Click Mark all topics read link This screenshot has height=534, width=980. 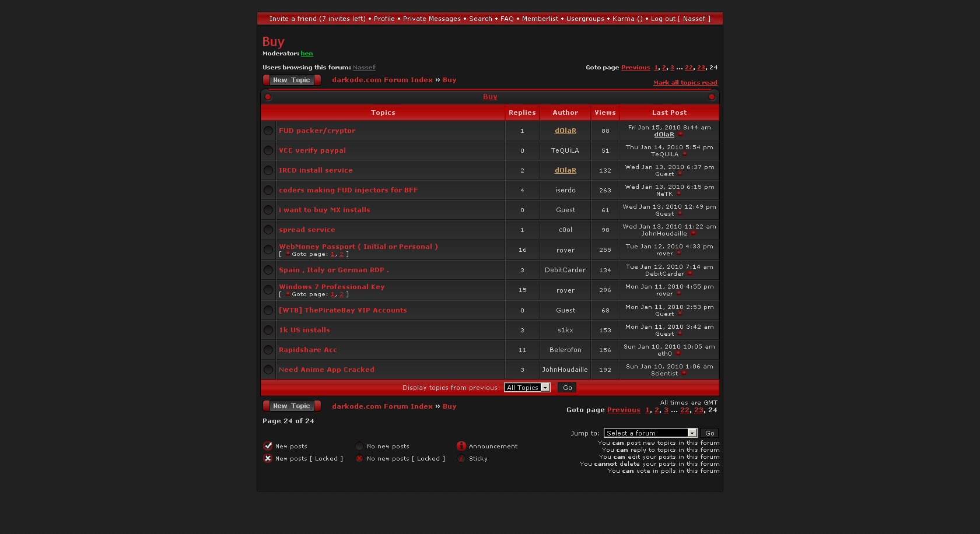(685, 83)
